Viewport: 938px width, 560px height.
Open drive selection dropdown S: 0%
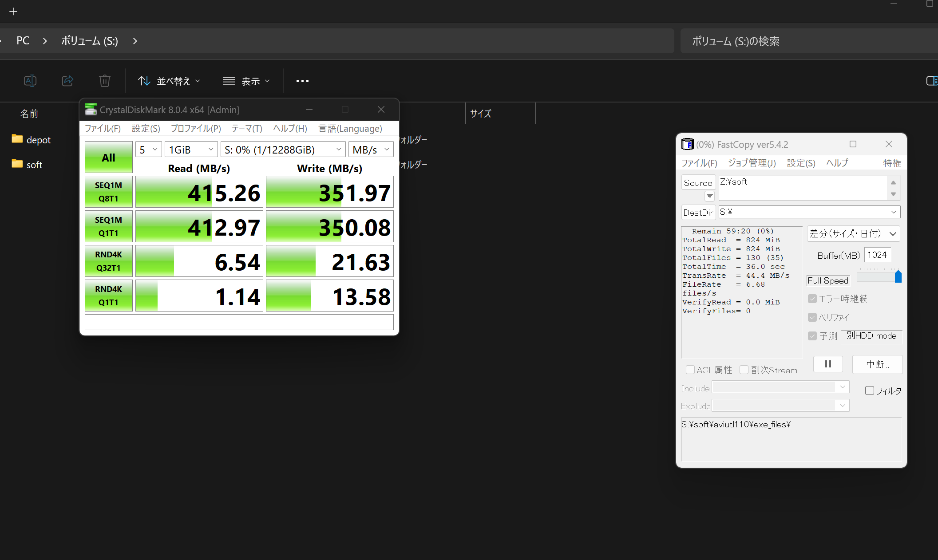(x=283, y=150)
